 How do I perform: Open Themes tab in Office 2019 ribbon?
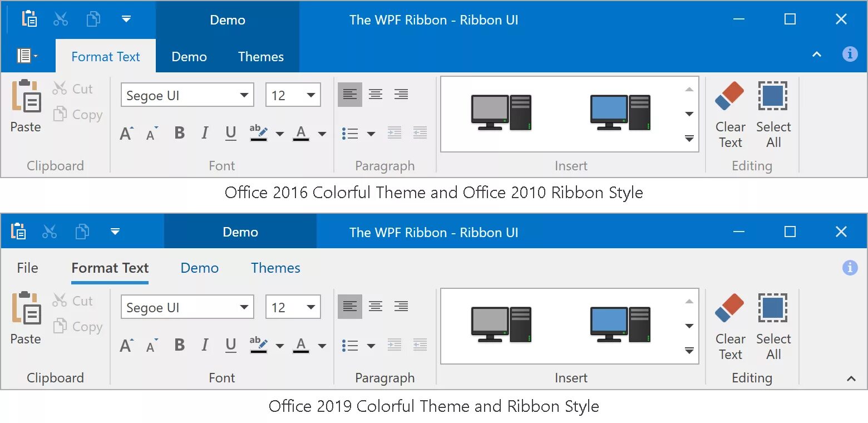pyautogui.click(x=275, y=268)
